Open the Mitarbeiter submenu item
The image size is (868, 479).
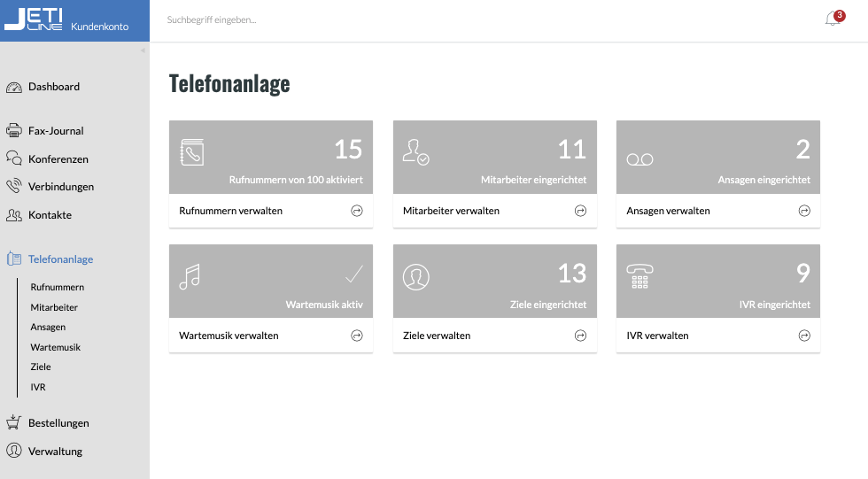[x=54, y=307]
